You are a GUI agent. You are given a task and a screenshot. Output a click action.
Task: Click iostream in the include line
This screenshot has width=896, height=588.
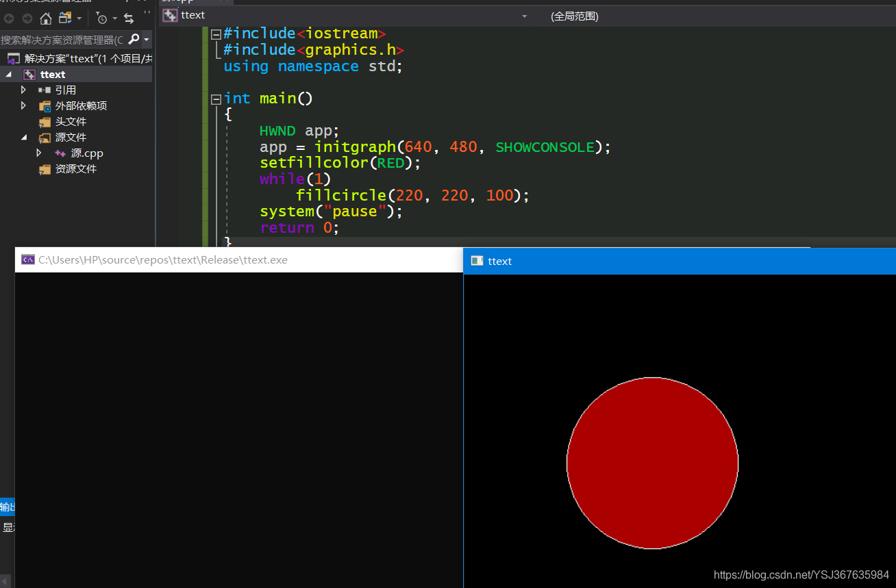(341, 34)
